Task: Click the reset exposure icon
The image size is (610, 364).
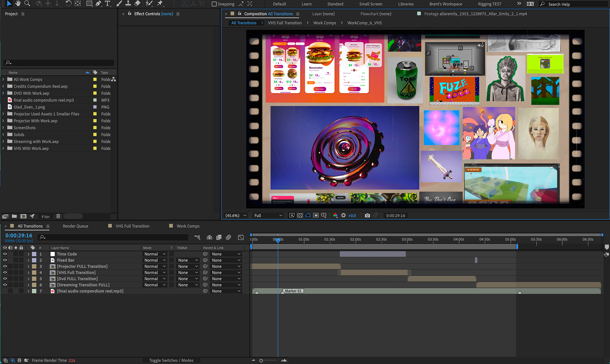Action: point(343,215)
